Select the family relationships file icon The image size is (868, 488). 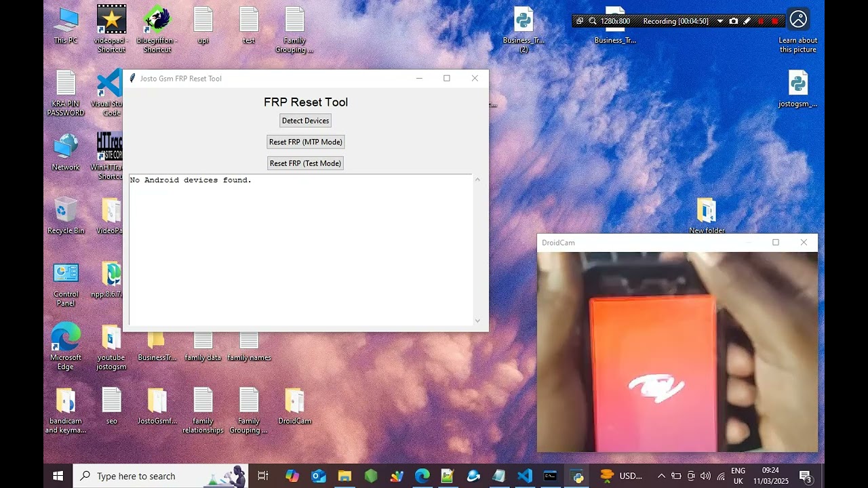pyautogui.click(x=203, y=410)
